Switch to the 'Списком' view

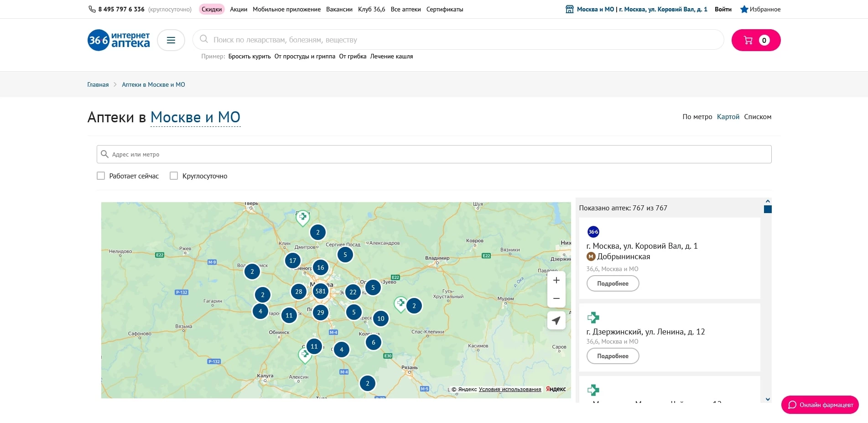[x=758, y=117]
